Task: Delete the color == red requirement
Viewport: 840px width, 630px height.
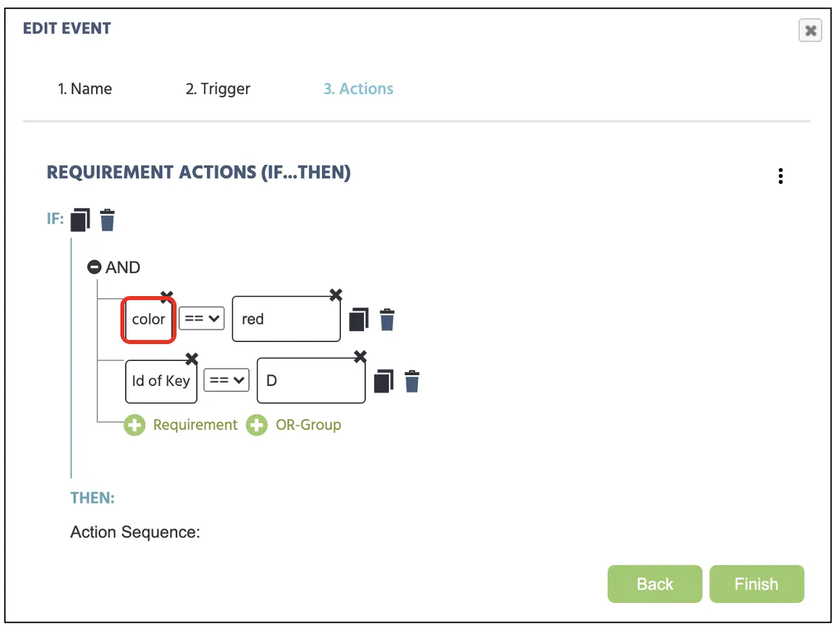Action: pos(387,320)
